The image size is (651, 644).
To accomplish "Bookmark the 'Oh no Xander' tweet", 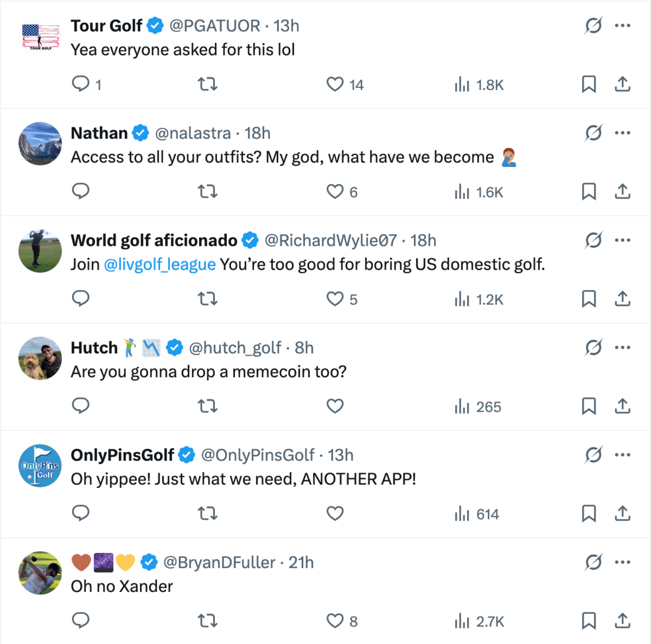I will 589,620.
